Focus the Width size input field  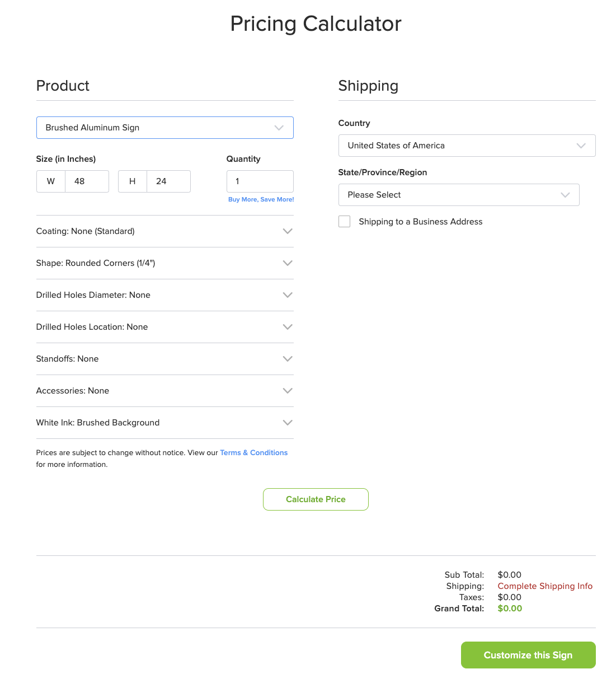click(87, 181)
